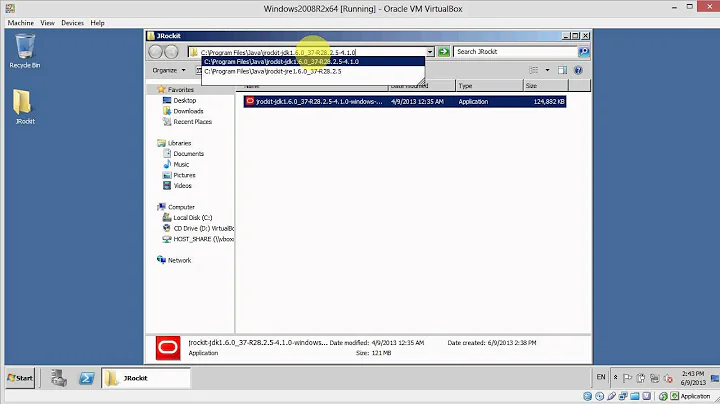This screenshot has width=720, height=404.
Task: Expand the address bar history dropdown arrow
Action: pyautogui.click(x=430, y=52)
